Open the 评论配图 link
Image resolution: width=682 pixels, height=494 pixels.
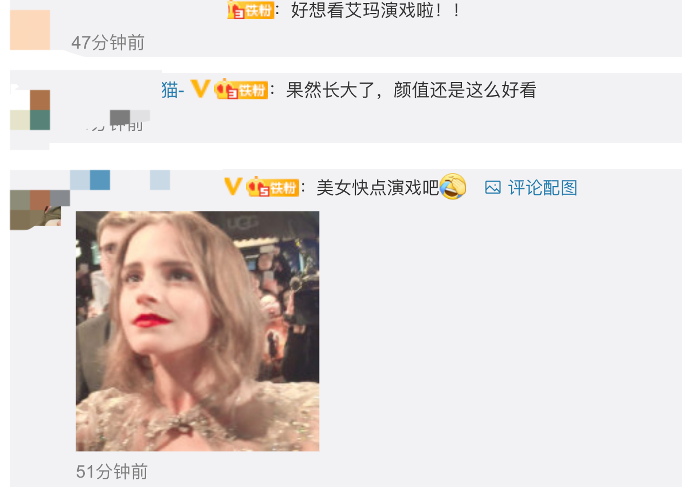[542, 188]
